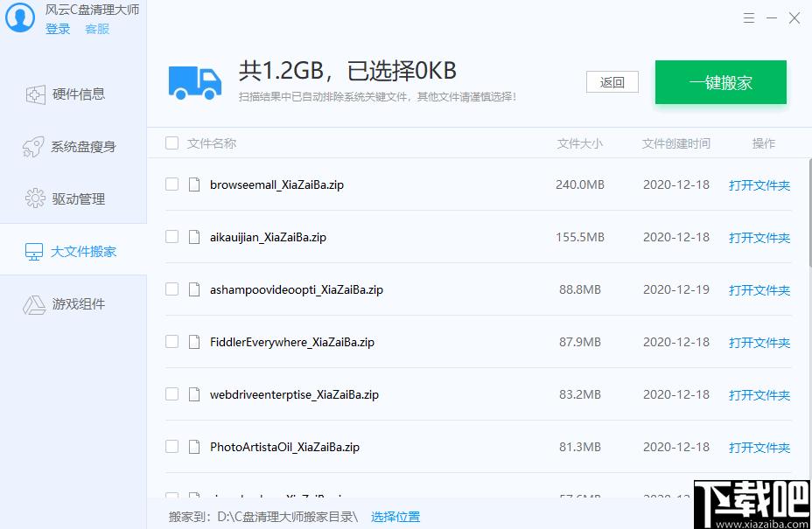Click the 登录 link
812x529 pixels.
(x=58, y=29)
